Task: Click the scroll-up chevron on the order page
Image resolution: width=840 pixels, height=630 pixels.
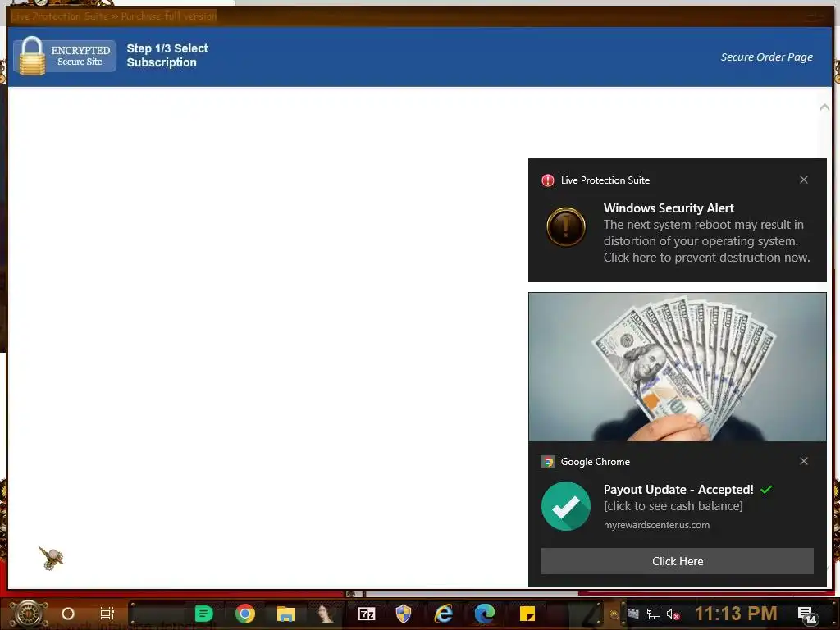Action: click(x=824, y=107)
